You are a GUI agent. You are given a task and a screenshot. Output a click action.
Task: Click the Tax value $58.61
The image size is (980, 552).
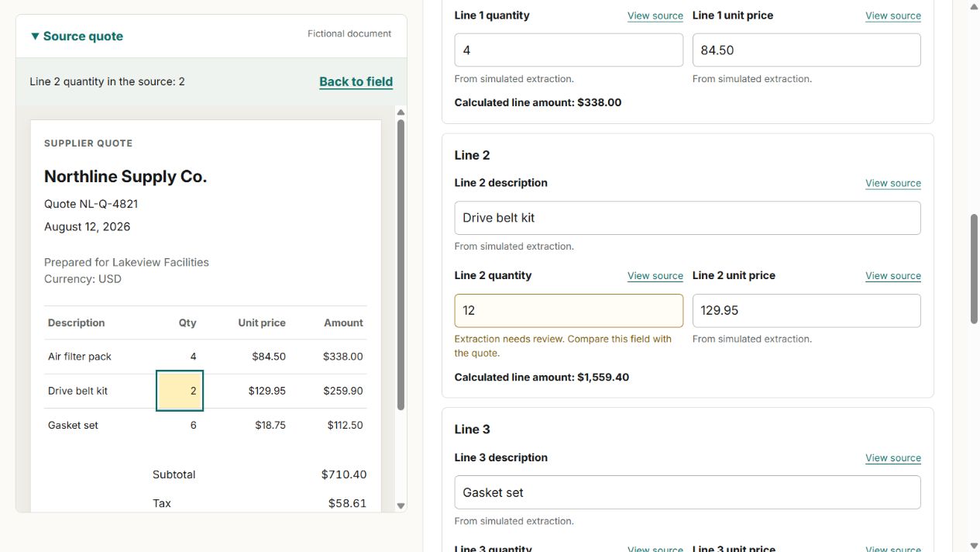coord(347,503)
